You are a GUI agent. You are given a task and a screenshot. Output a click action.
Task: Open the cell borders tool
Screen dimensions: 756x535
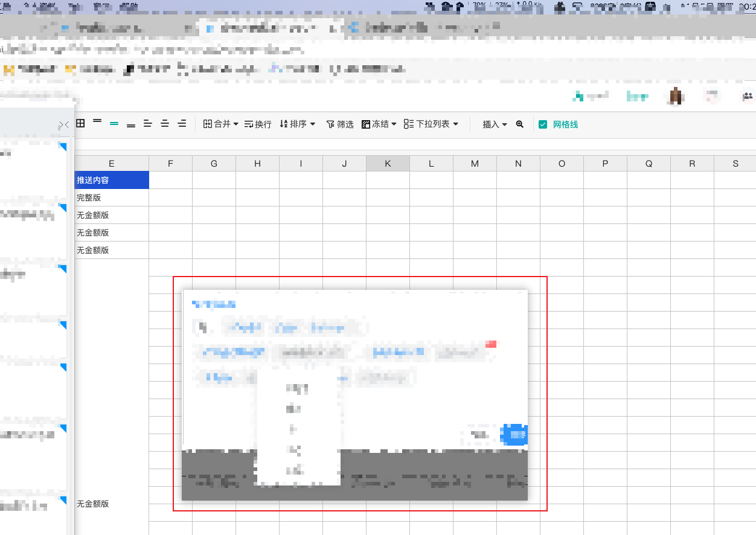pos(79,123)
